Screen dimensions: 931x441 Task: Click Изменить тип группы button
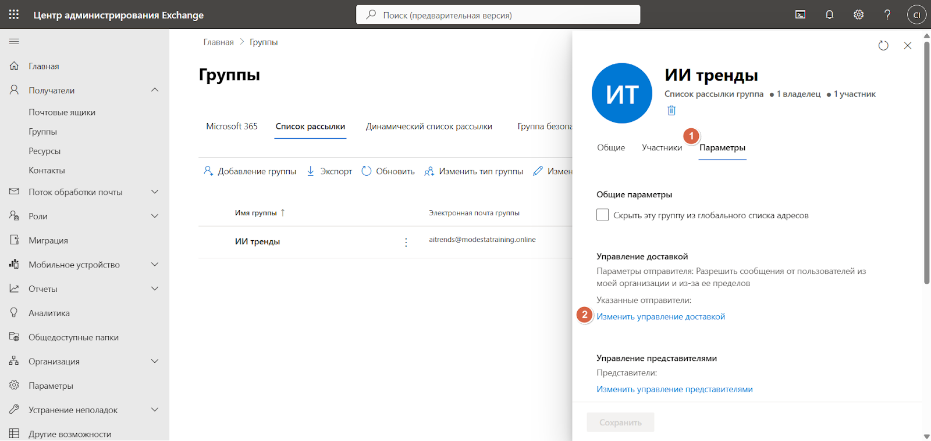click(x=473, y=172)
